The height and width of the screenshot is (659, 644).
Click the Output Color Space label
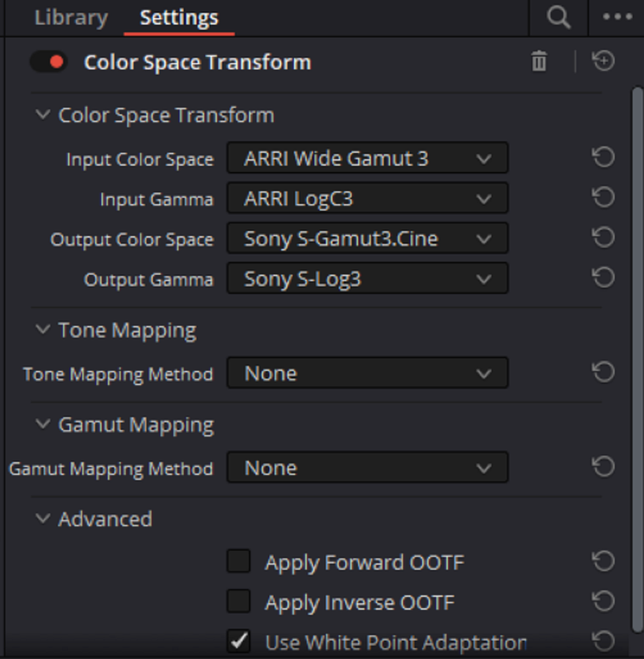tap(132, 240)
